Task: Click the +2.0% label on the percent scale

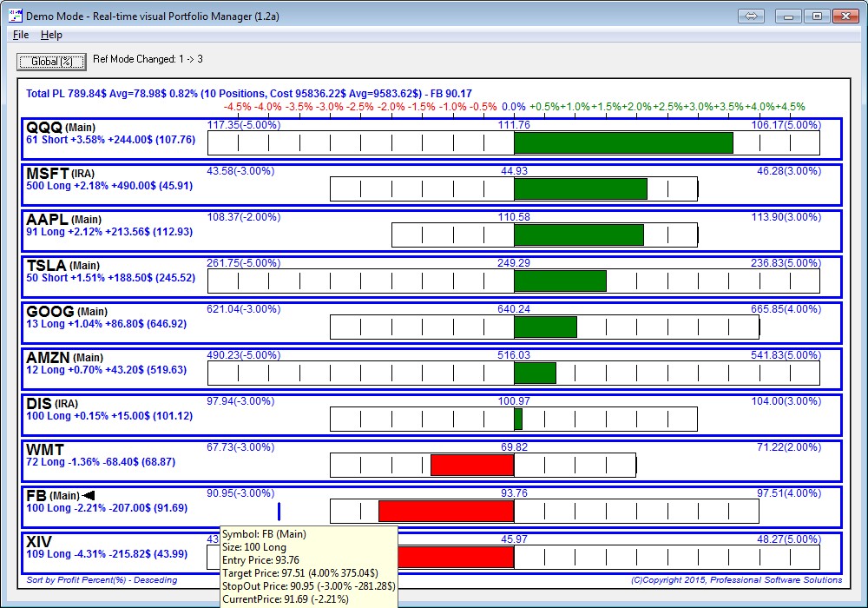Action: (x=636, y=107)
